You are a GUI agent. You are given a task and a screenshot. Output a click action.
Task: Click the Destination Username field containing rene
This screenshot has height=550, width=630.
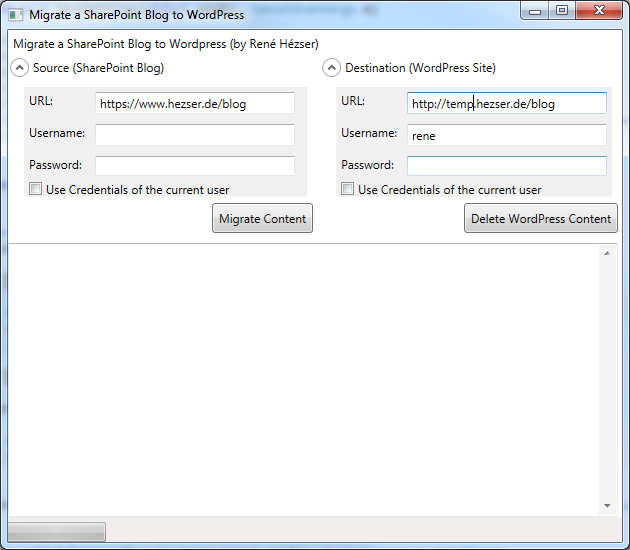[x=507, y=135]
